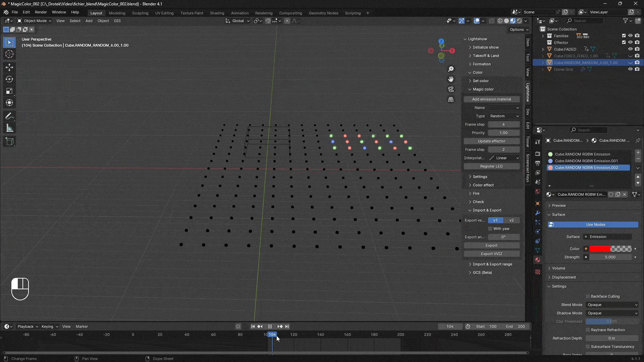Click the Add Cube tool icon
The height and width of the screenshot is (362, 644).
(9, 141)
